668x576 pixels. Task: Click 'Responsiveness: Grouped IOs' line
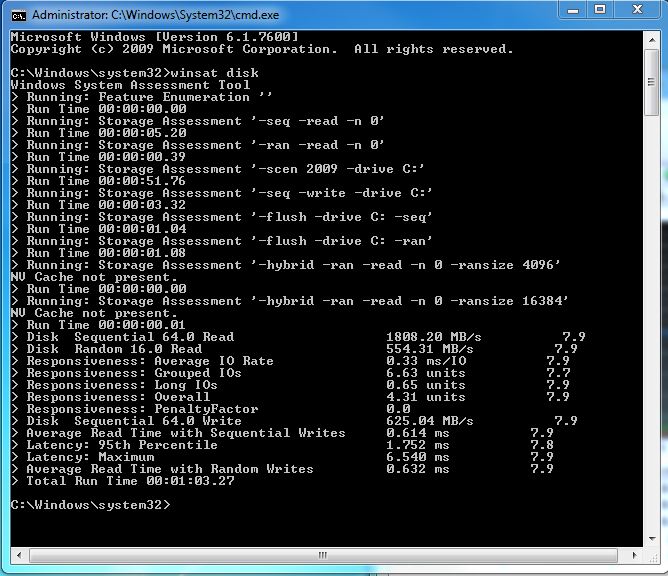134,373
